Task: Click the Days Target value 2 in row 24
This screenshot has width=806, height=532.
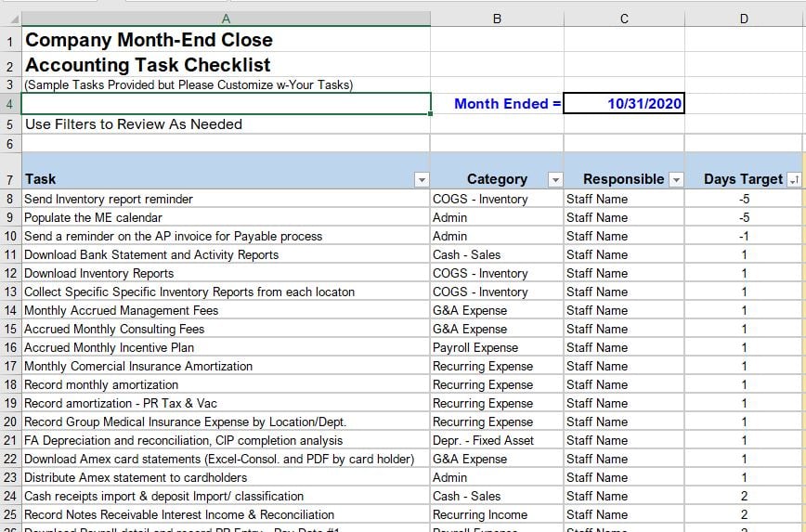Action: [x=745, y=496]
